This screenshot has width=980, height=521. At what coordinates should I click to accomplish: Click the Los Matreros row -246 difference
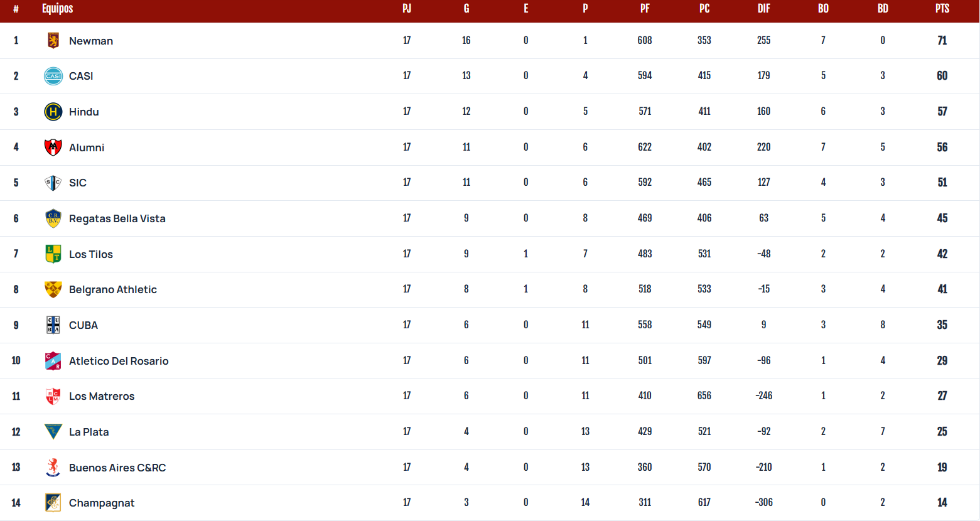pyautogui.click(x=764, y=396)
